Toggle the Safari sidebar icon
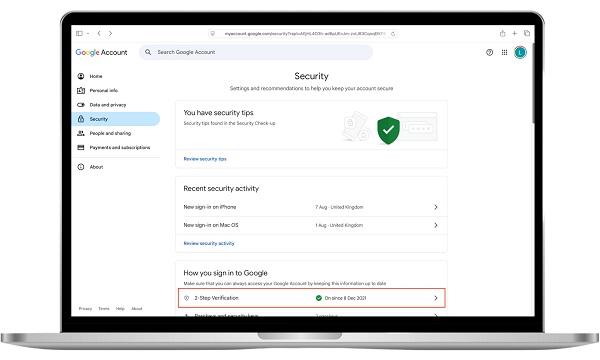Viewport: 600px width, 360px height. tap(79, 33)
